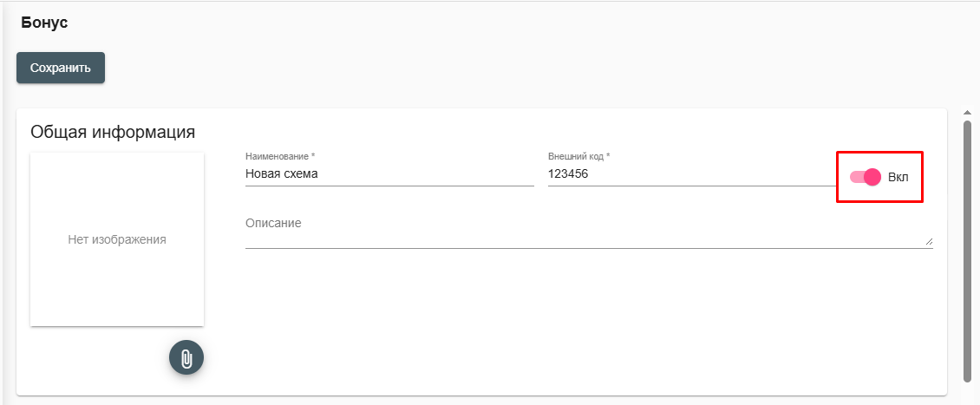Click the 123456 code value
980x405 pixels.
coord(568,174)
